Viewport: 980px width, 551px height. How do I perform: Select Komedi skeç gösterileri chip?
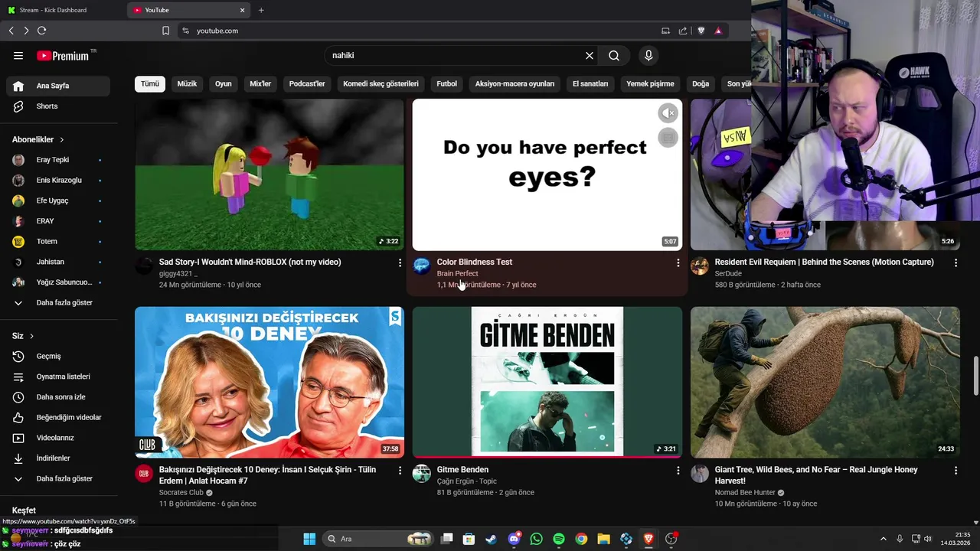[381, 83]
